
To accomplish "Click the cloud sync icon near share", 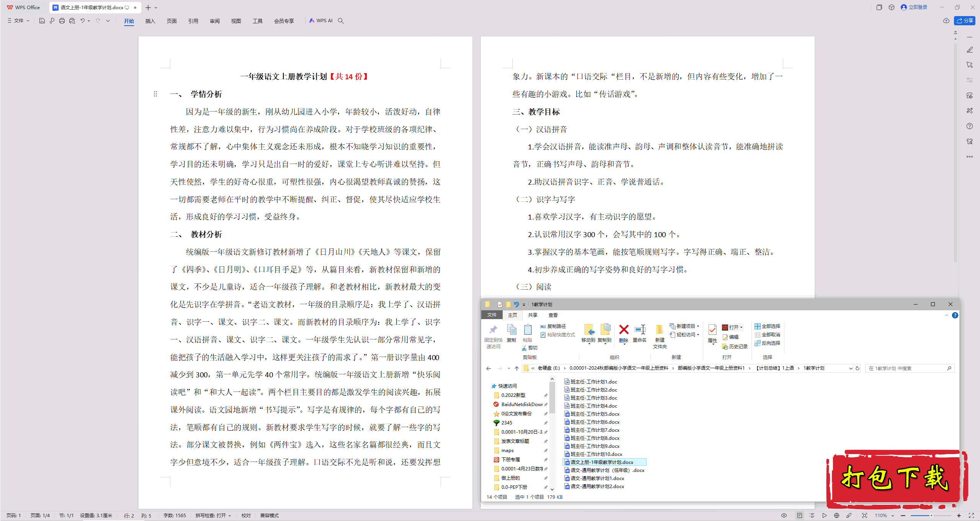I will tap(946, 21).
